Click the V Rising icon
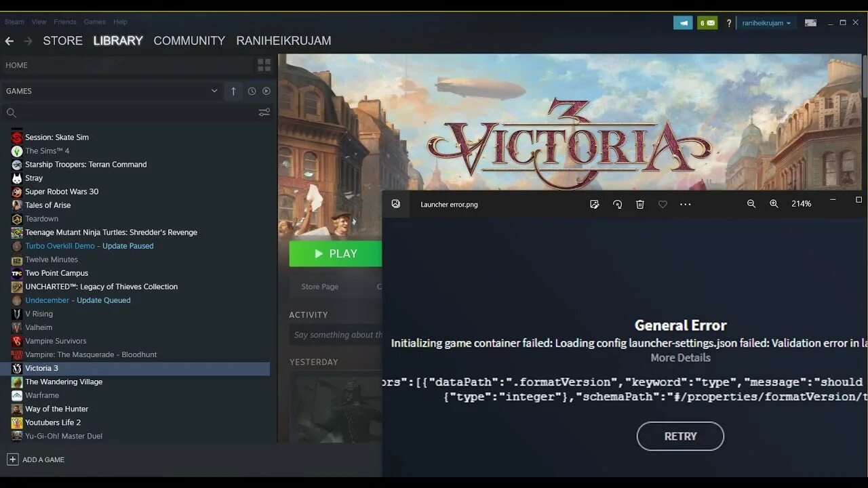The width and height of the screenshot is (868, 488). coord(17,314)
